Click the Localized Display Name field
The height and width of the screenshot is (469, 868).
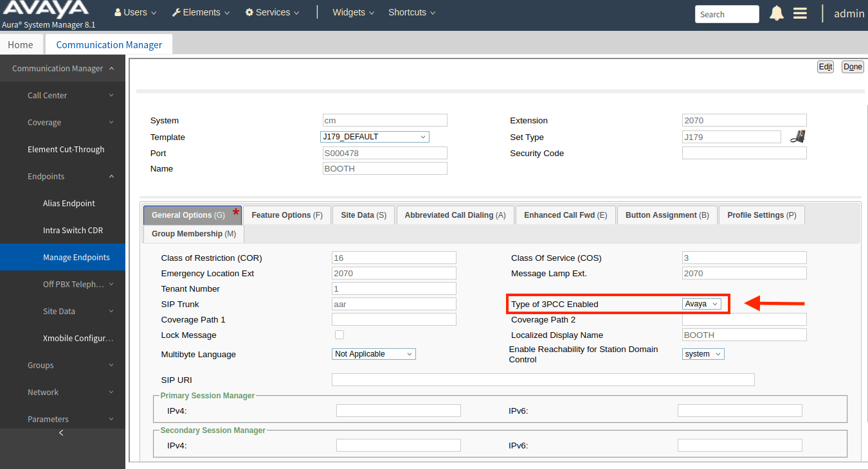coord(744,335)
